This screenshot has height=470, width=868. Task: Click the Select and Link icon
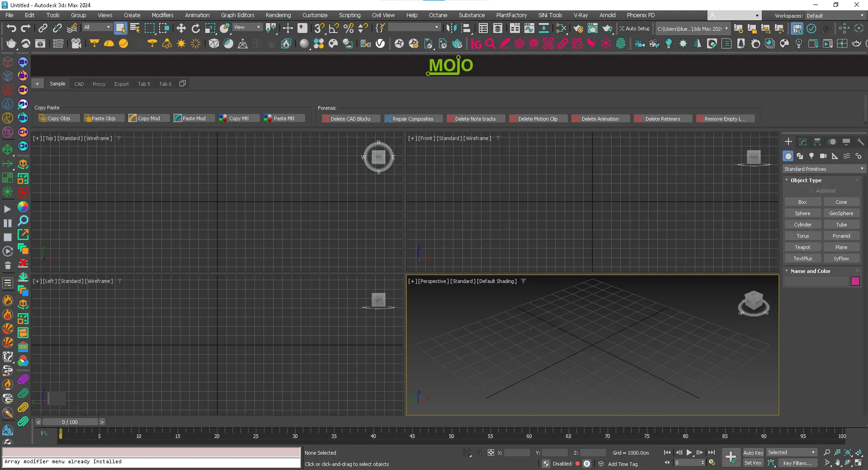click(x=43, y=28)
